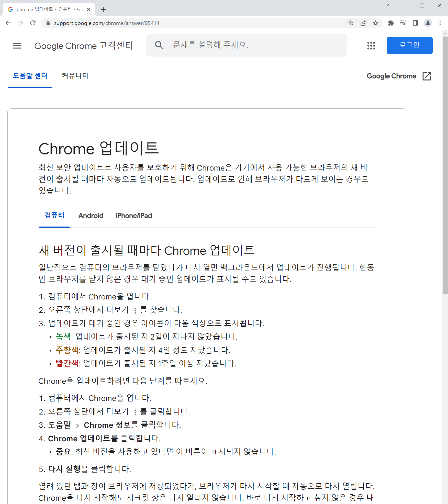Click bold text 다시 실행
Viewport: 448px width, 504px height.
pos(64,469)
